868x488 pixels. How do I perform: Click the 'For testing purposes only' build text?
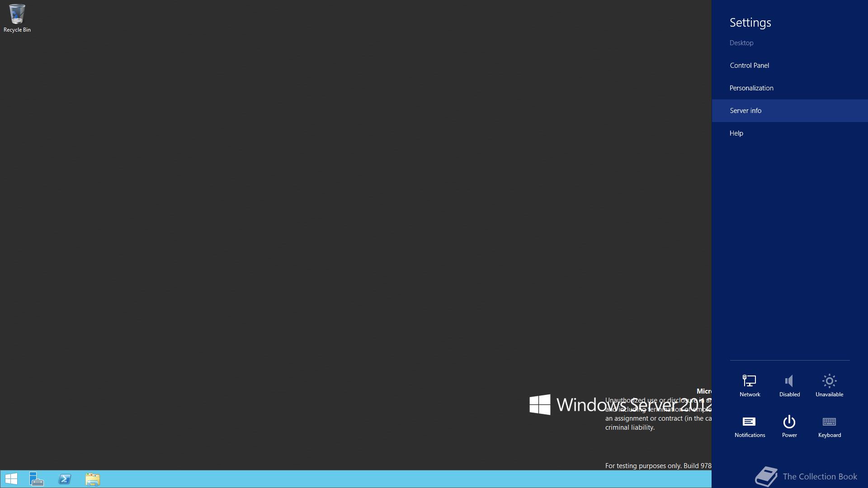tap(658, 466)
